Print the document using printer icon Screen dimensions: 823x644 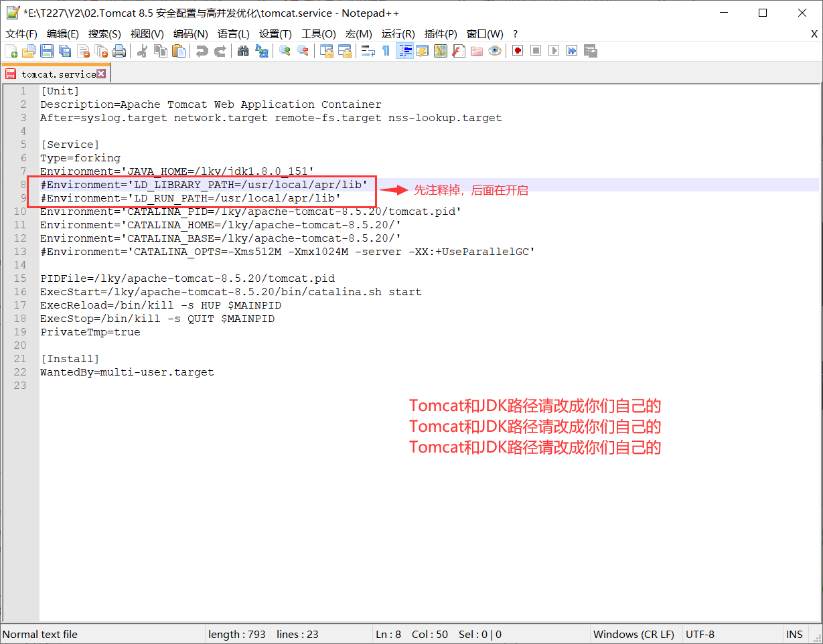119,51
